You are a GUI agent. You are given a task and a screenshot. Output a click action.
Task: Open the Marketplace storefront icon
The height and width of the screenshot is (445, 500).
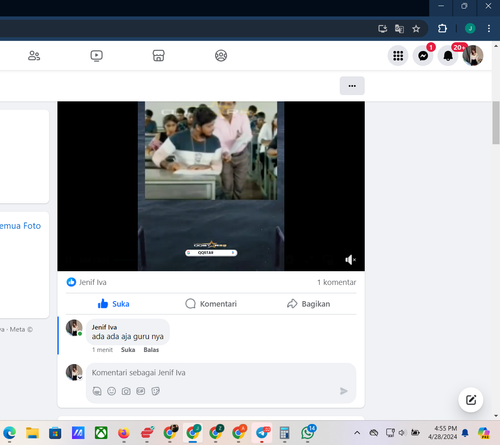coord(159,56)
